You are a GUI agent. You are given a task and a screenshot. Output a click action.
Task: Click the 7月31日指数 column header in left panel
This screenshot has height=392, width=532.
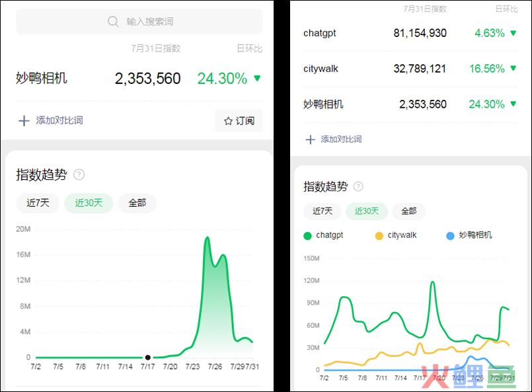pos(156,48)
